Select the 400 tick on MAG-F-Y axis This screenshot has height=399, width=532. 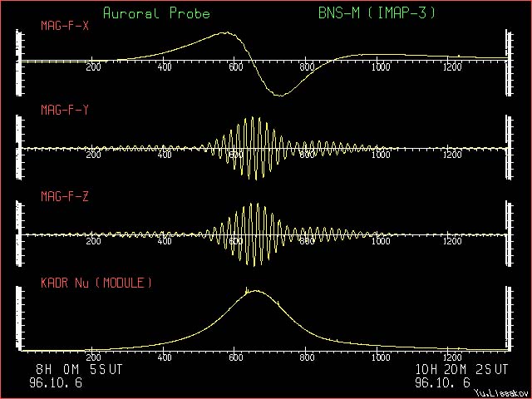click(x=165, y=154)
